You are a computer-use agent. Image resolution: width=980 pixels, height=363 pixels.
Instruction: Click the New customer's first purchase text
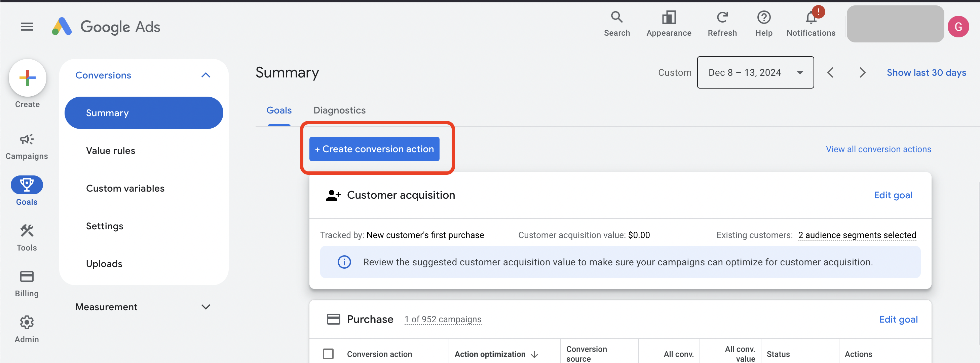tap(425, 235)
